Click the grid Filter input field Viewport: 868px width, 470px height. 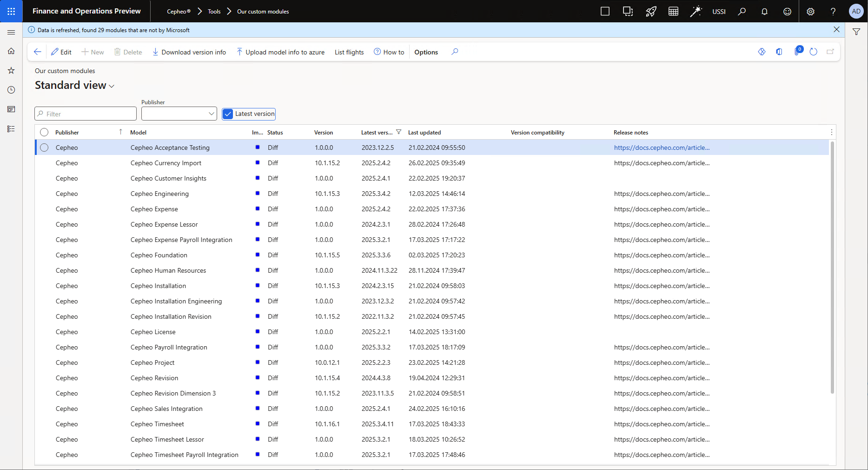pos(86,114)
